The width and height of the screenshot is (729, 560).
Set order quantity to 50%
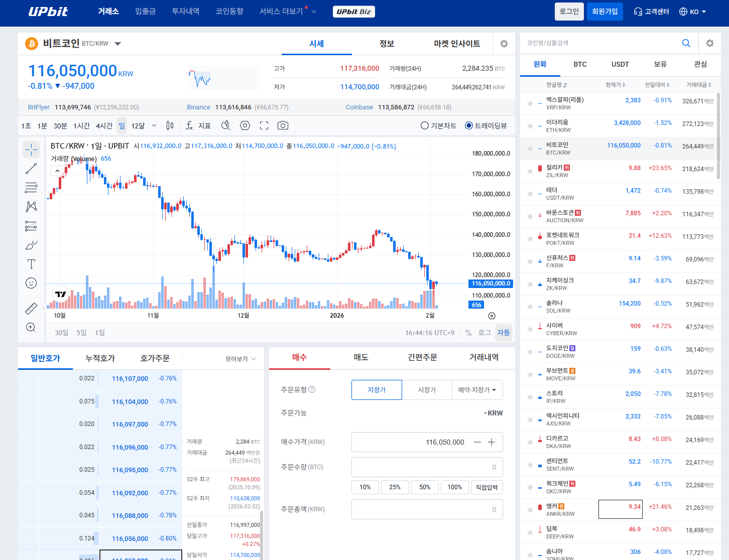click(425, 487)
